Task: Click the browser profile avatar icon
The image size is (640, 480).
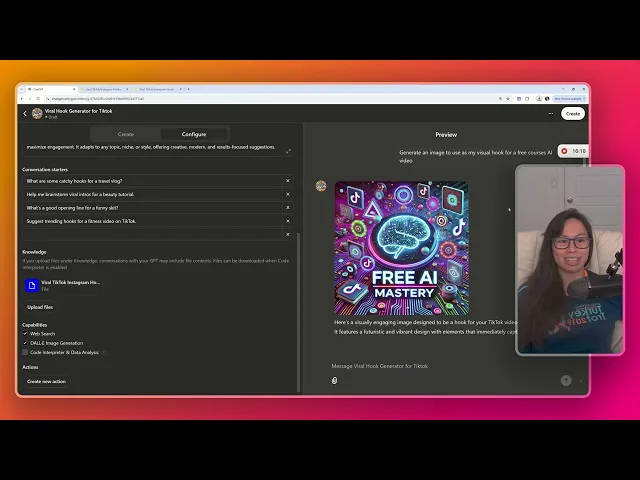Action: pos(547,98)
